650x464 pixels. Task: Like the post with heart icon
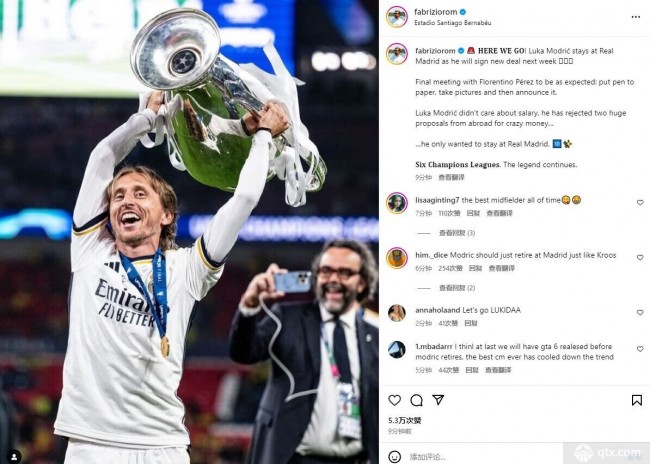395,400
